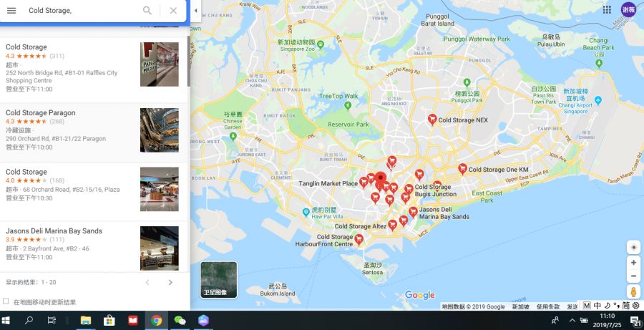Zoom out on the map
Image resolution: width=644 pixels, height=330 pixels.
tap(633, 276)
